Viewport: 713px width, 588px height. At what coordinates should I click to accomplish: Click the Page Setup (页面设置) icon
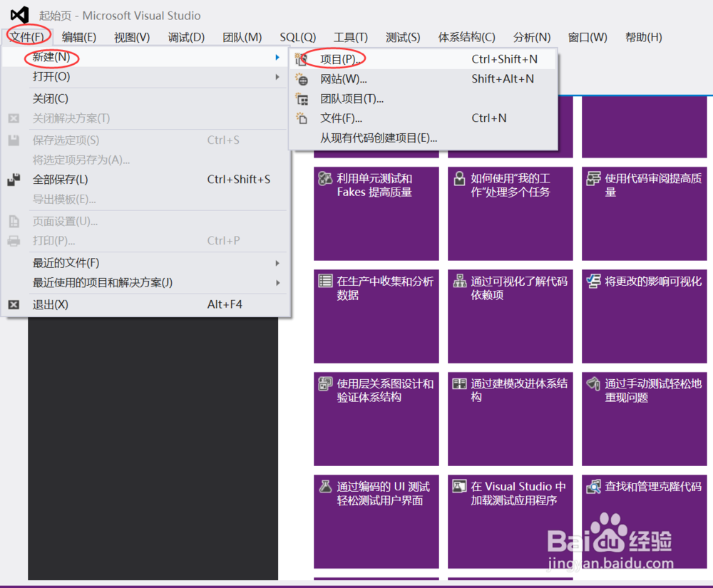14,221
